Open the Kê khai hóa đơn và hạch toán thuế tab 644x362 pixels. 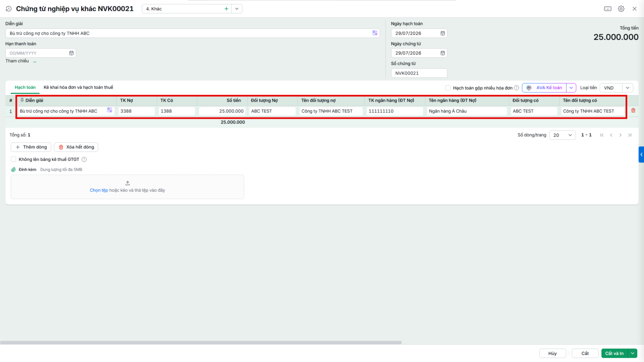click(78, 87)
